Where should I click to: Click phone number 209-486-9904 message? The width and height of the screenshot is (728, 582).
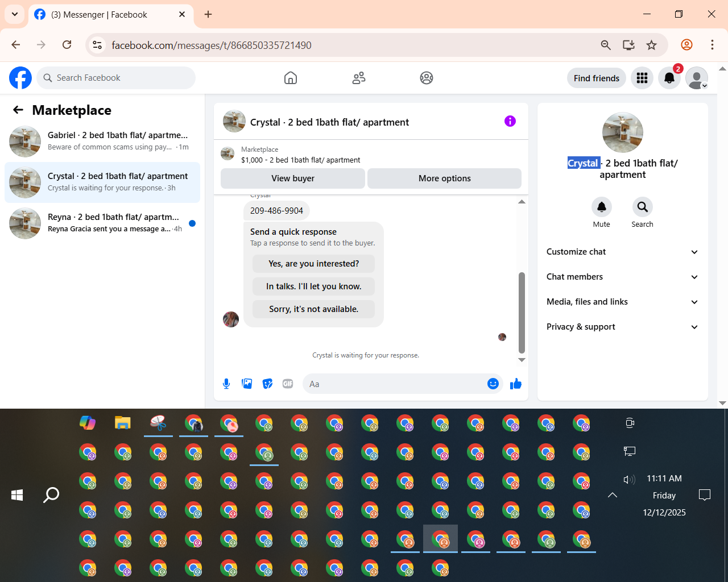tap(276, 211)
